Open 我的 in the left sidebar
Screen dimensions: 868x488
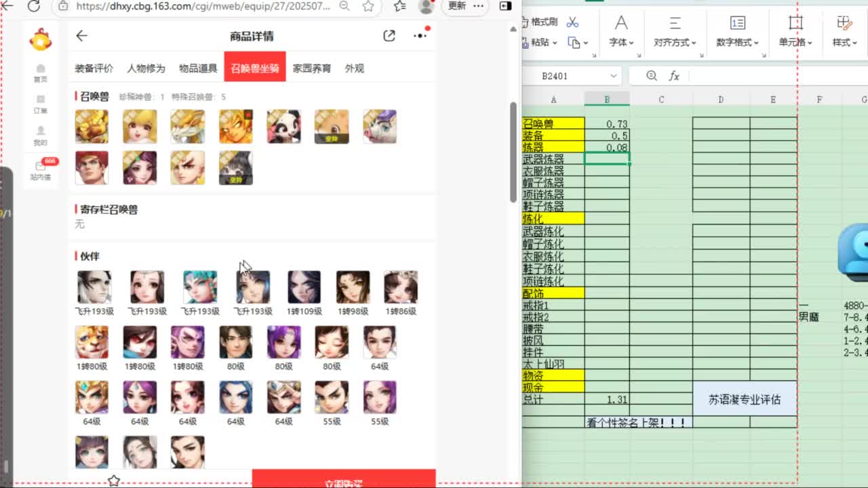point(41,136)
